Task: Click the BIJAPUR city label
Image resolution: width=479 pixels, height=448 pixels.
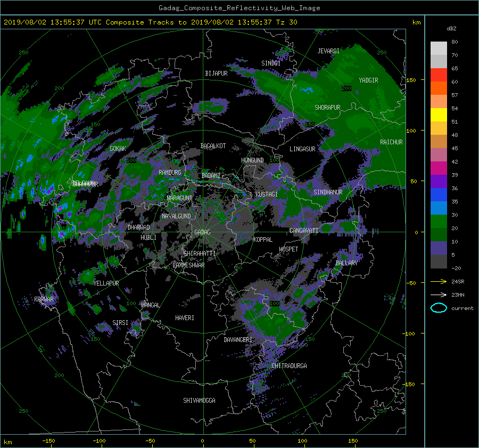Action: coord(216,74)
